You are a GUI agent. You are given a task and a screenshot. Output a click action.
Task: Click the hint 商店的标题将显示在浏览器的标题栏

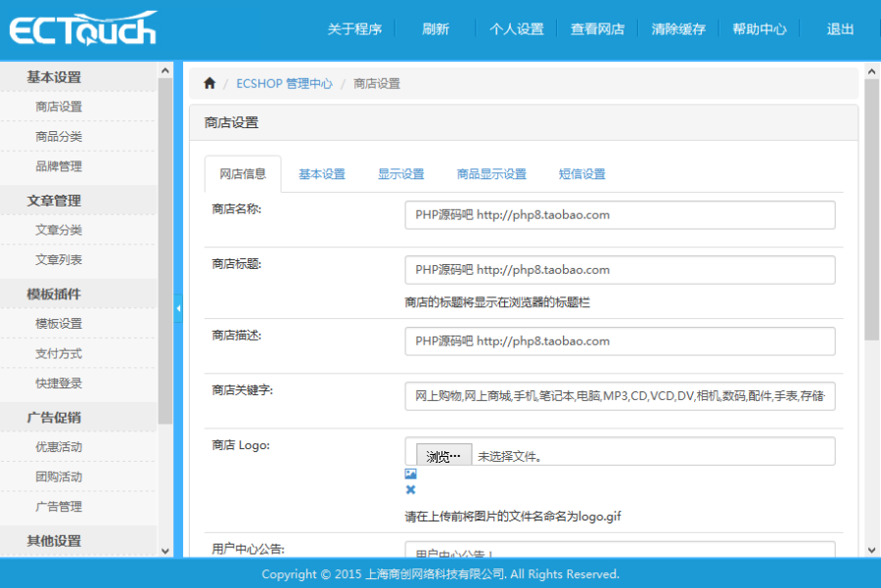point(497,302)
